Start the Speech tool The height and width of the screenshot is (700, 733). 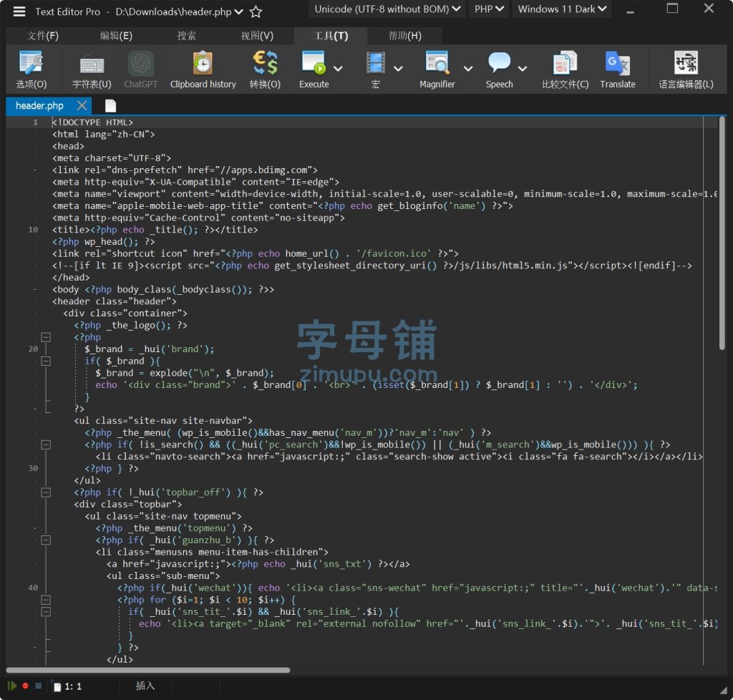[x=499, y=69]
